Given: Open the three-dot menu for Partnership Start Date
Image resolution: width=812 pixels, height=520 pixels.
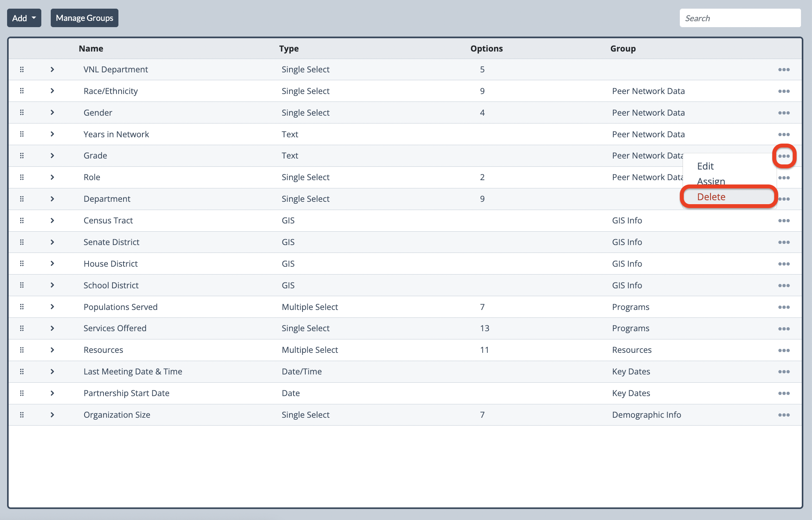Looking at the screenshot, I should (784, 393).
